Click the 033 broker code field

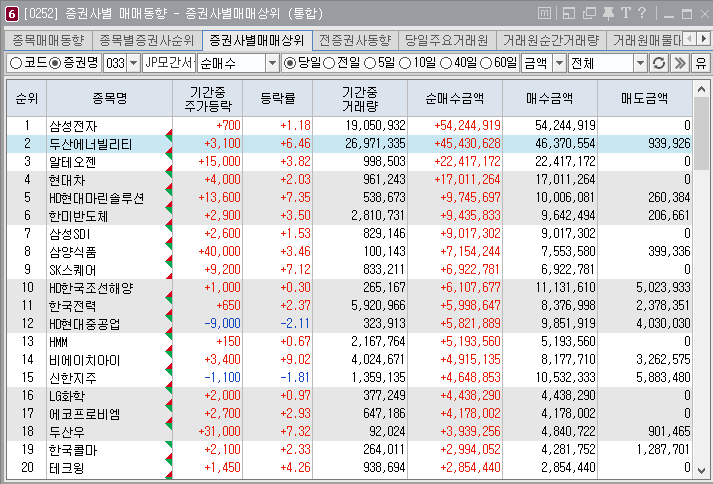[115, 63]
